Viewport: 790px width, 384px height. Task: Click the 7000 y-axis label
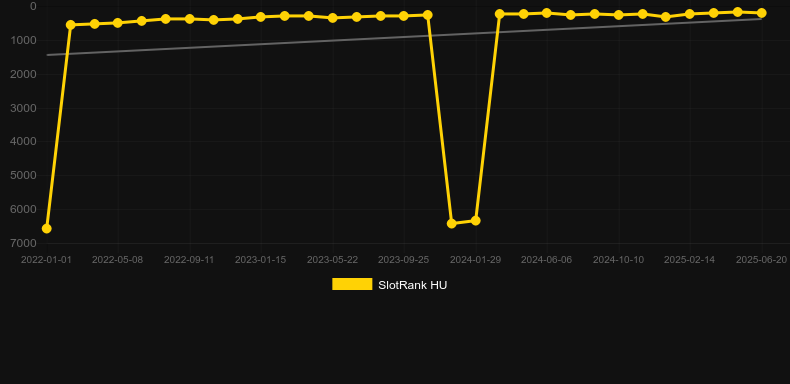24,243
